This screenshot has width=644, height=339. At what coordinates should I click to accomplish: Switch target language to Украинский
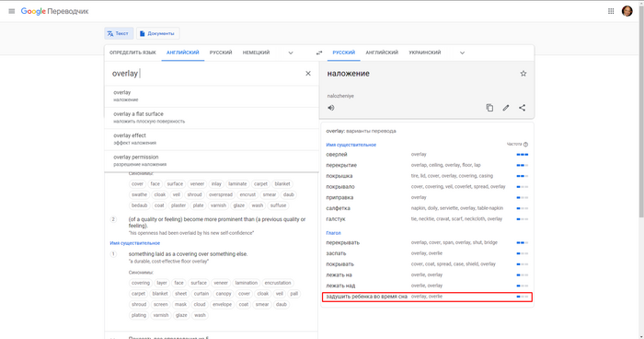425,53
